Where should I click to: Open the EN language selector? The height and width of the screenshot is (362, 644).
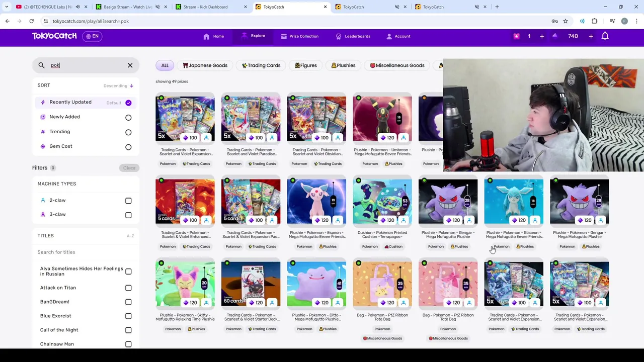tap(92, 36)
